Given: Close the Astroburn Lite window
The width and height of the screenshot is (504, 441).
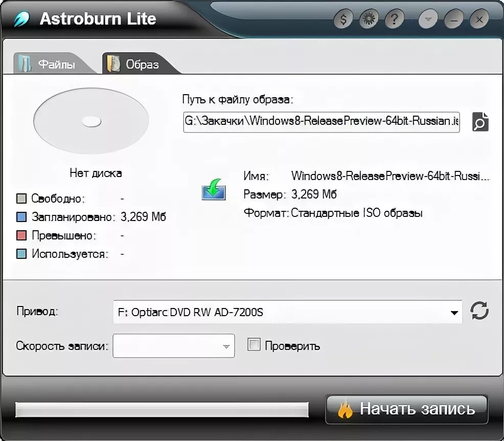Looking at the screenshot, I should pos(479,19).
